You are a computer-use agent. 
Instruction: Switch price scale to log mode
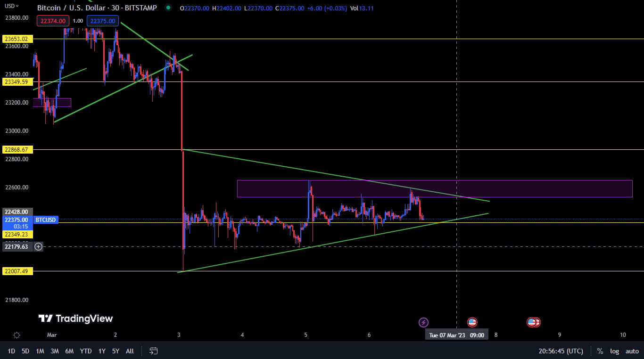(x=614, y=351)
